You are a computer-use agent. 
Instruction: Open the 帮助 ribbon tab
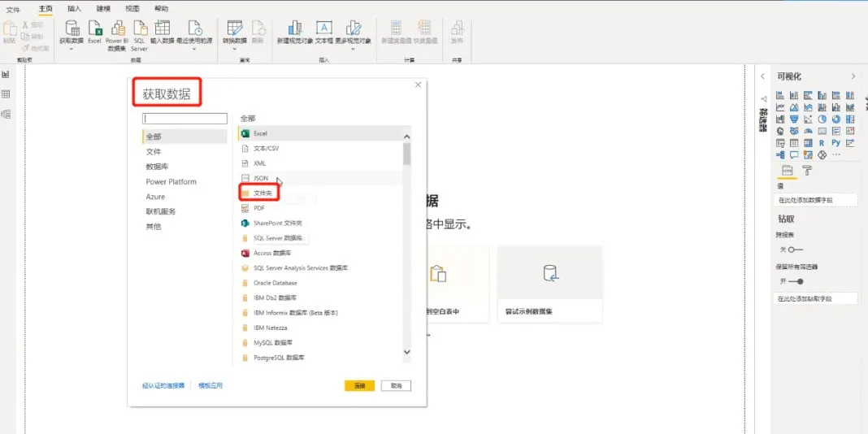[x=162, y=9]
